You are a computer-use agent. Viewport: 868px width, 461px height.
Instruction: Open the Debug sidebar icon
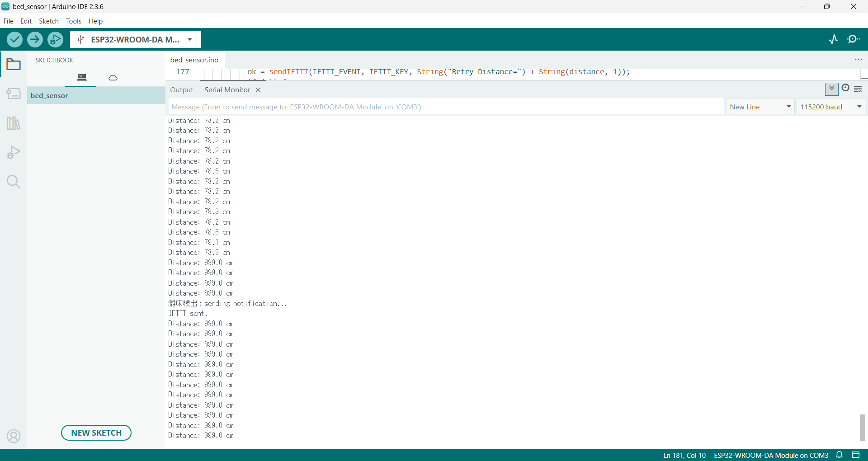(14, 152)
